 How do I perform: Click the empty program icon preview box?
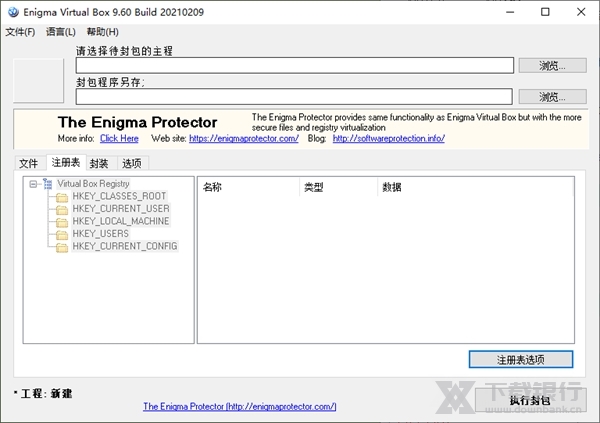[x=38, y=80]
